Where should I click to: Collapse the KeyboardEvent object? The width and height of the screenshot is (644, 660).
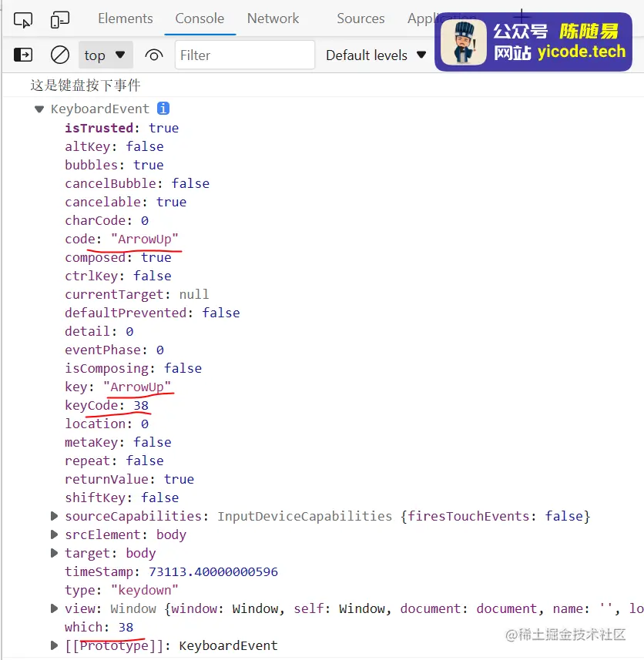[x=39, y=109]
